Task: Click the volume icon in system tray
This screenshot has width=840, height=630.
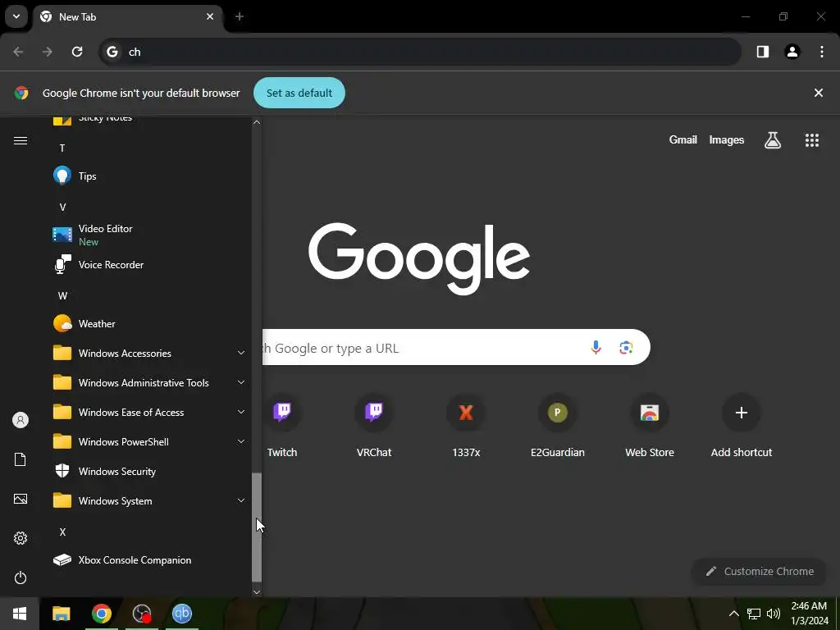Action: (773, 614)
